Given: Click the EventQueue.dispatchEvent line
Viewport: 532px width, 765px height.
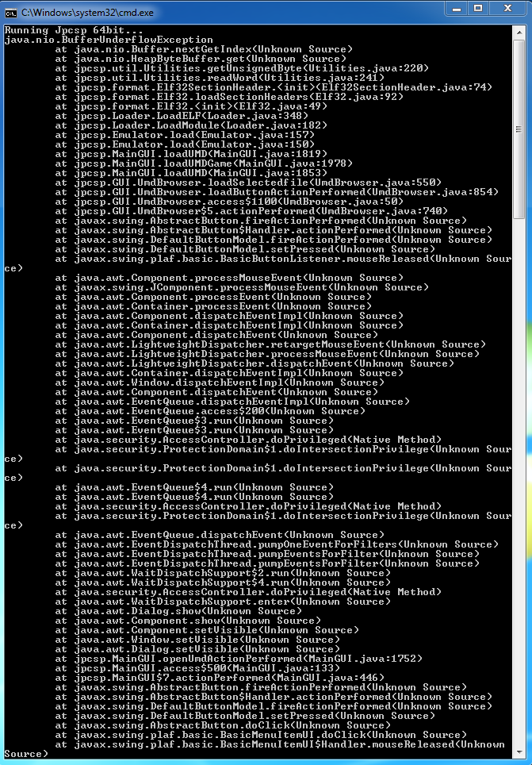Looking at the screenshot, I should click(x=220, y=535).
